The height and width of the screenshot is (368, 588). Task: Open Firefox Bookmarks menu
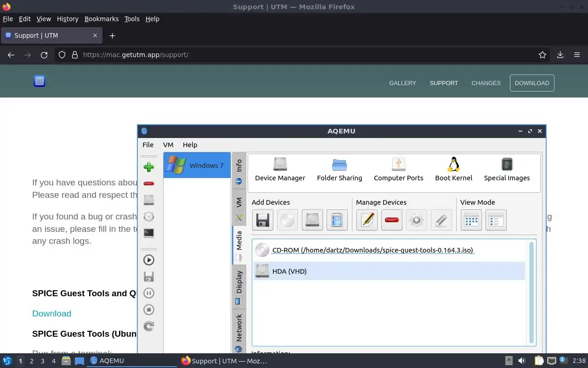(x=102, y=19)
